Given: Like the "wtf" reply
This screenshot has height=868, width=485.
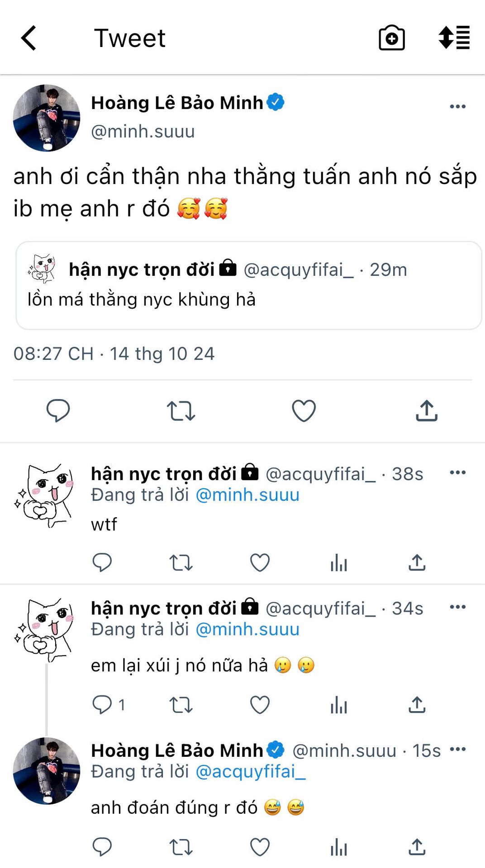Looking at the screenshot, I should (x=260, y=563).
